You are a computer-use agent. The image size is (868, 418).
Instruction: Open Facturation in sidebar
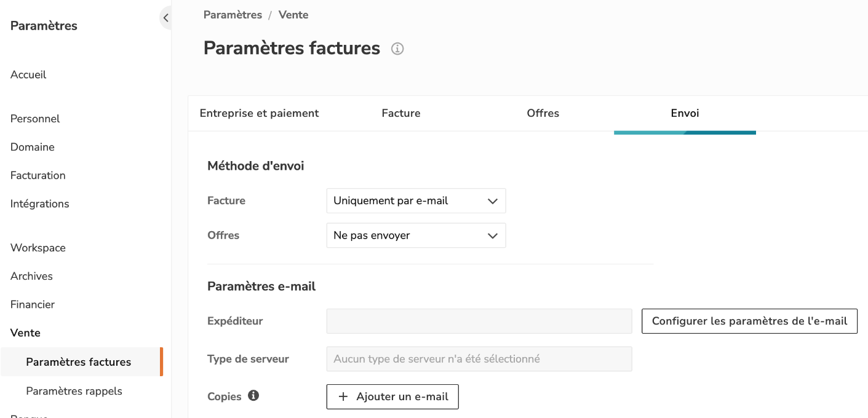point(38,176)
